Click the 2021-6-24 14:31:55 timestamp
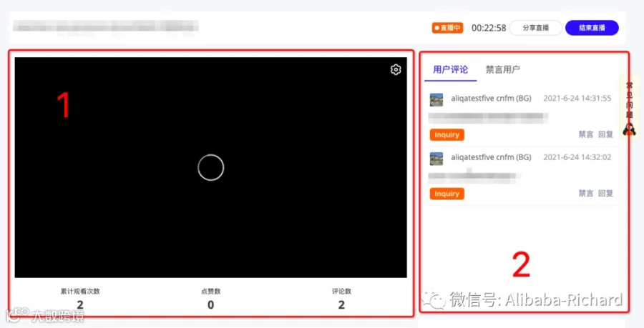This screenshot has height=328, width=644. 577,99
